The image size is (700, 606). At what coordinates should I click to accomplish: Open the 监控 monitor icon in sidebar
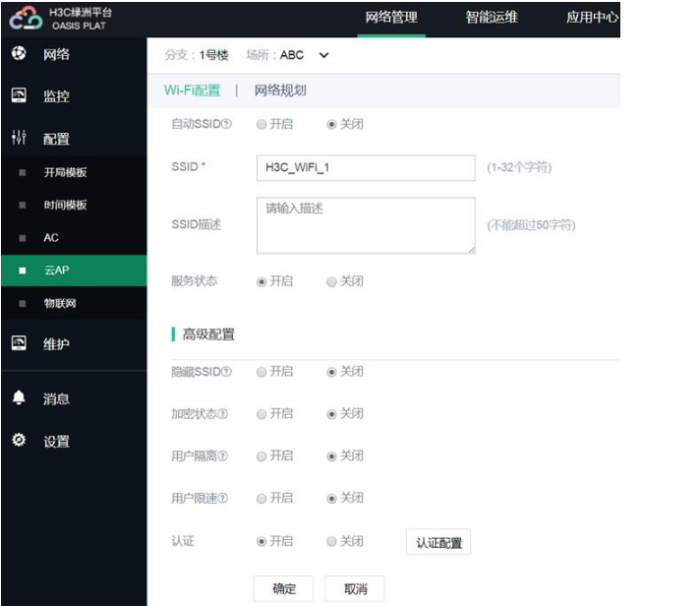pyautogui.click(x=19, y=95)
